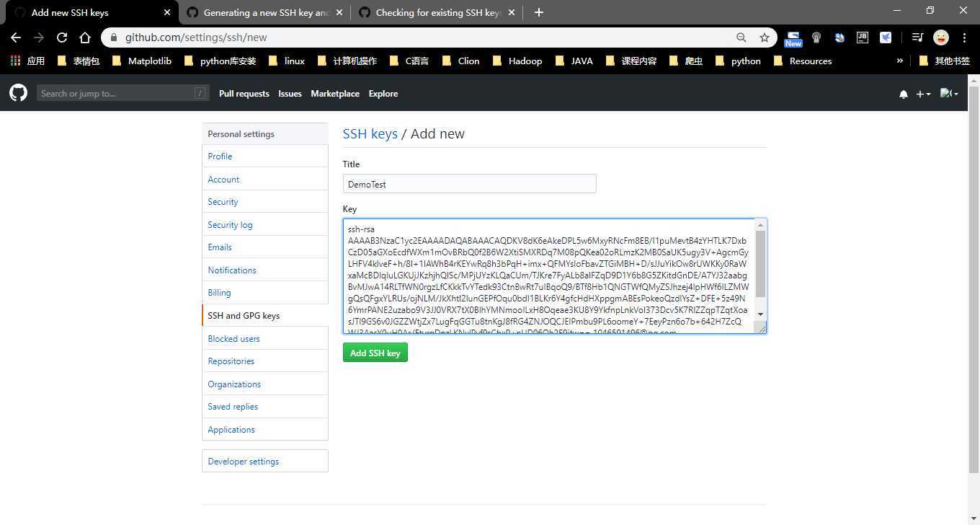Bookmark this page with the star
Screen dimensions: 980x525
coord(765,37)
